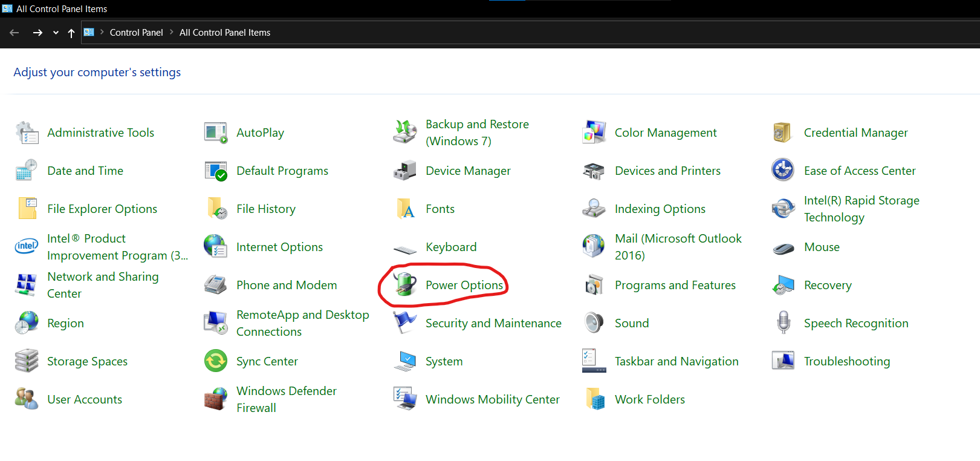Click the User Accounts icon
This screenshot has height=461, width=980.
click(x=27, y=399)
